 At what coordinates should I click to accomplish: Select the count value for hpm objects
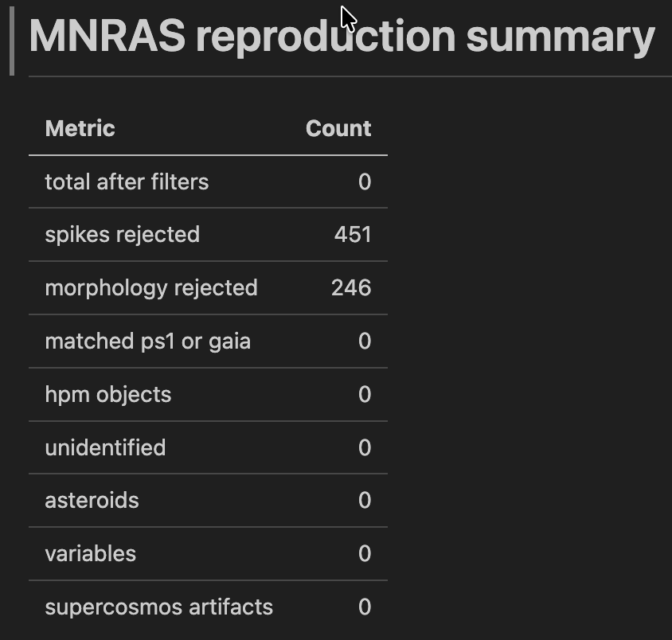365,394
